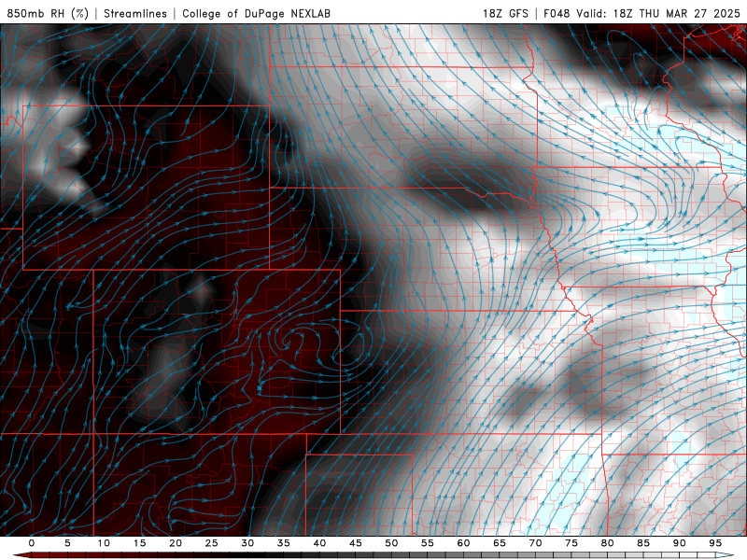The image size is (747, 560).
Task: Click colorbar label "85"
Action: click(x=643, y=543)
